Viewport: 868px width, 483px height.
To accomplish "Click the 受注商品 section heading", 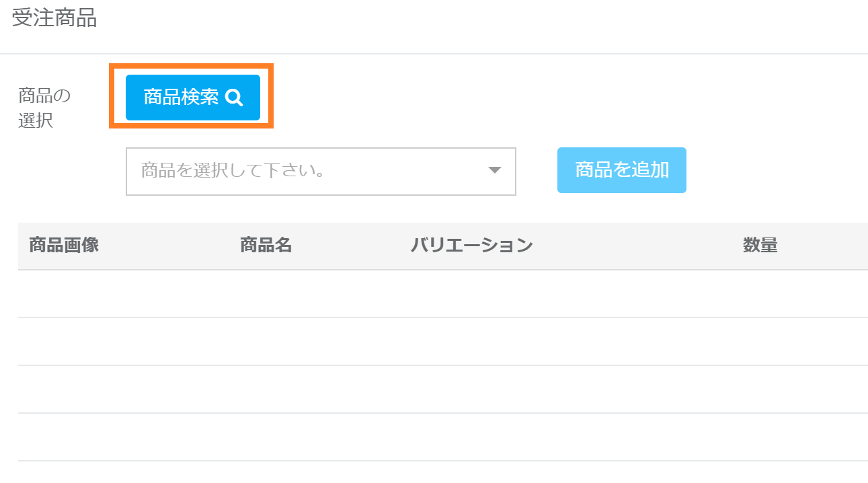I will tap(54, 19).
